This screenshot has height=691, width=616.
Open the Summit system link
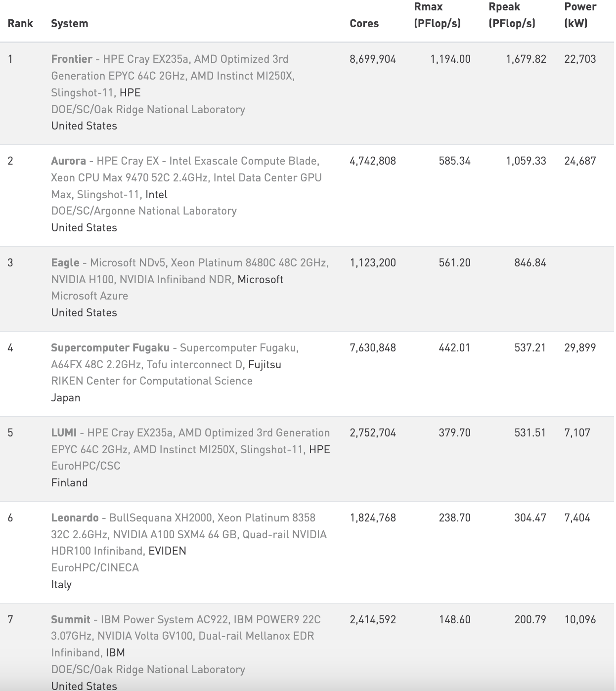coord(71,619)
